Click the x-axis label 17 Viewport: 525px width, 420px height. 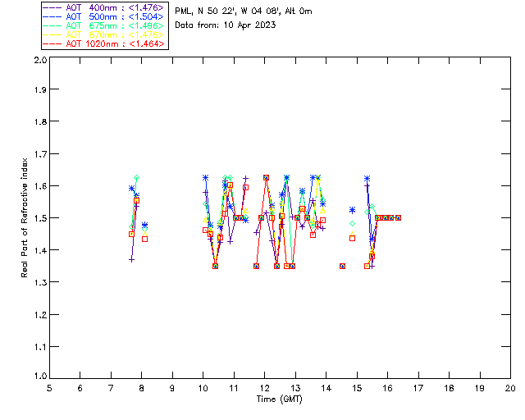point(418,388)
